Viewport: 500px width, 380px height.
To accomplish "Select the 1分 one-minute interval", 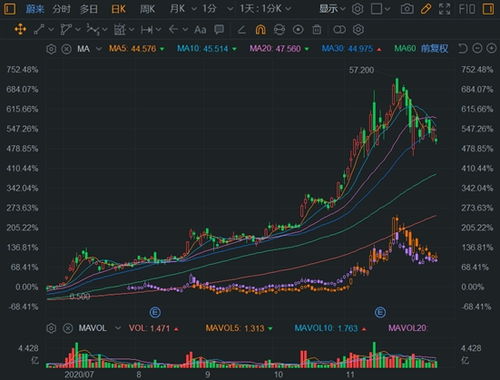I will [x=209, y=9].
